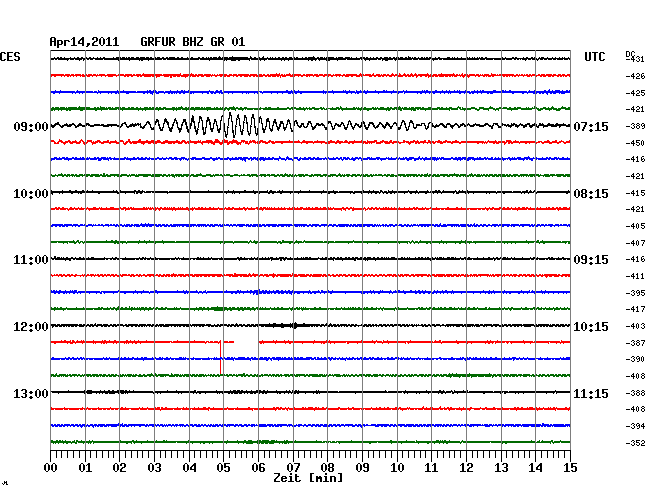Screen dimensions: 650x494
Task: Click the "08:15" UTC time label
Action: click(x=591, y=194)
